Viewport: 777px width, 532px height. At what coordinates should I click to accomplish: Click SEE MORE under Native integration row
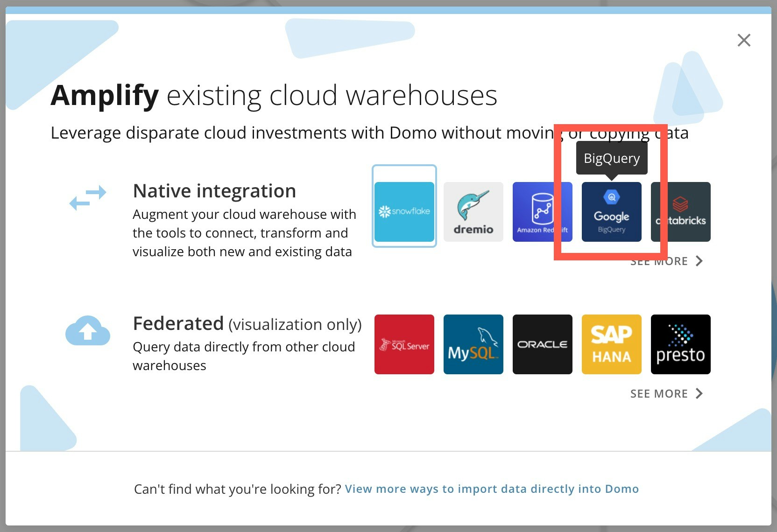coord(659,261)
